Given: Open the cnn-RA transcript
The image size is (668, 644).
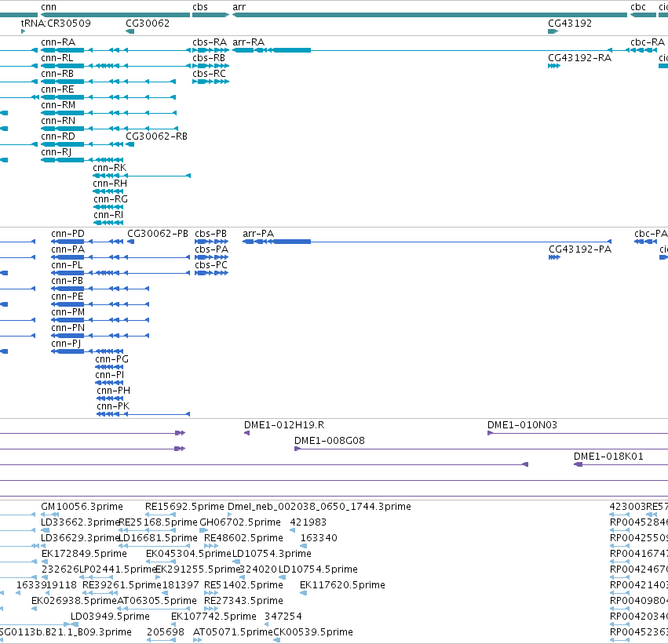Looking at the screenshot, I should 58,42.
